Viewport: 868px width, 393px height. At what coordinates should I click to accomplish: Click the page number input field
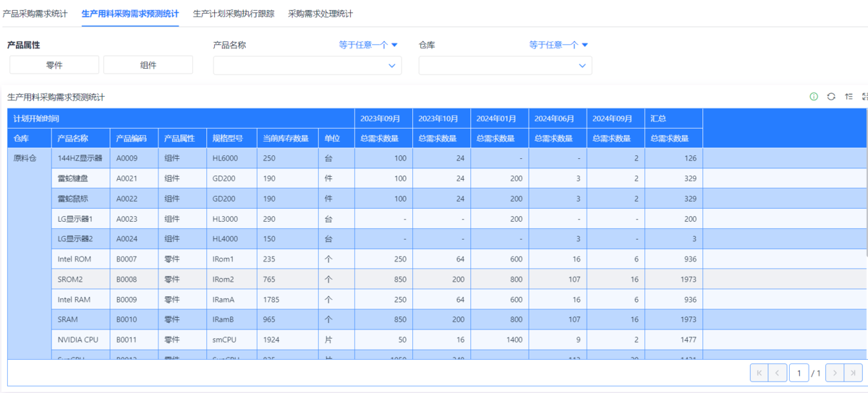pos(799,373)
